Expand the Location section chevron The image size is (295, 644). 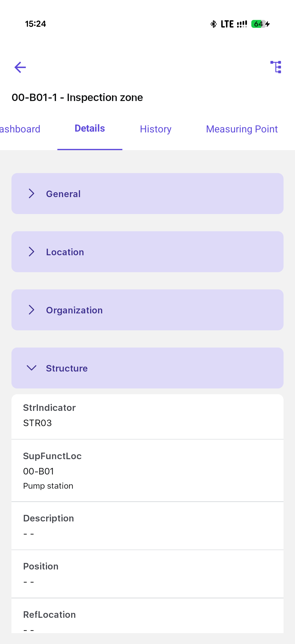pyautogui.click(x=32, y=252)
